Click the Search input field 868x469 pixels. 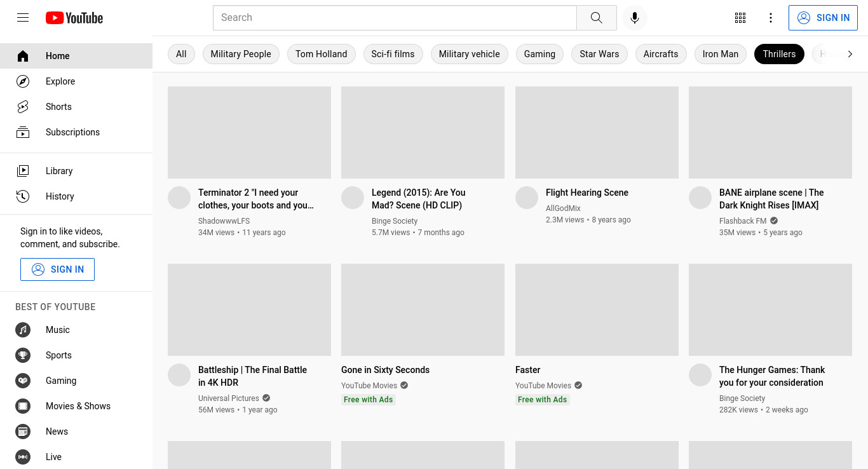pyautogui.click(x=395, y=18)
